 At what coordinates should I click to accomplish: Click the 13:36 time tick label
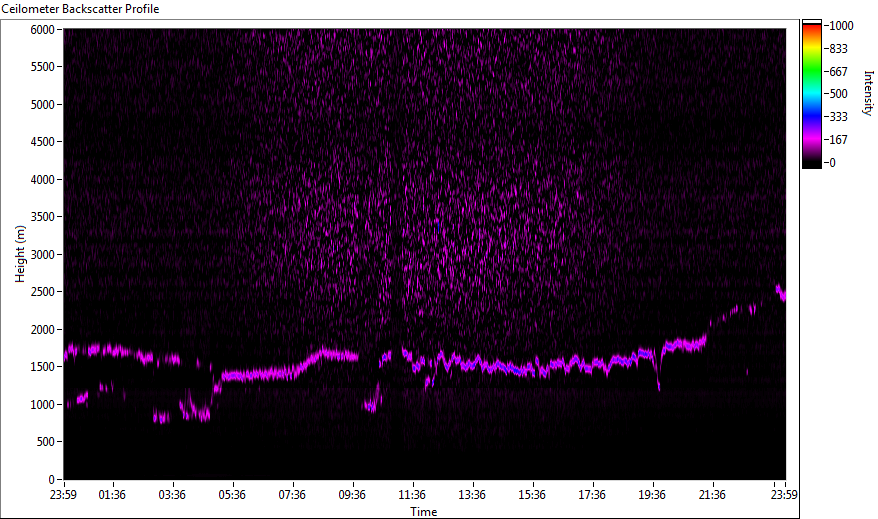click(472, 495)
